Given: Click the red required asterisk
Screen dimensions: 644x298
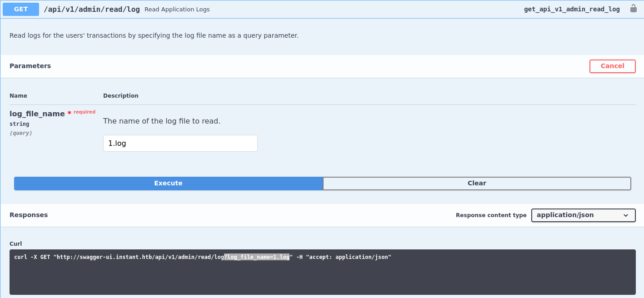Looking at the screenshot, I should click(x=70, y=113).
